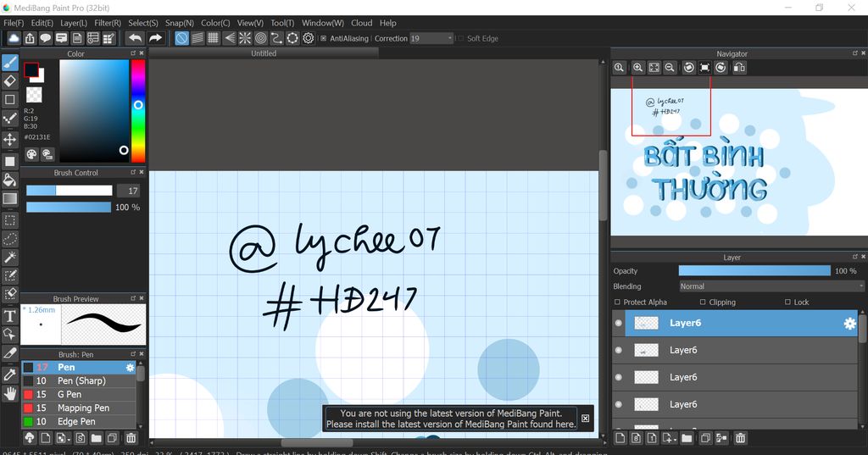Screen dimensions: 868x455
Task: Adjust the layer Opacity slider
Action: coord(754,270)
